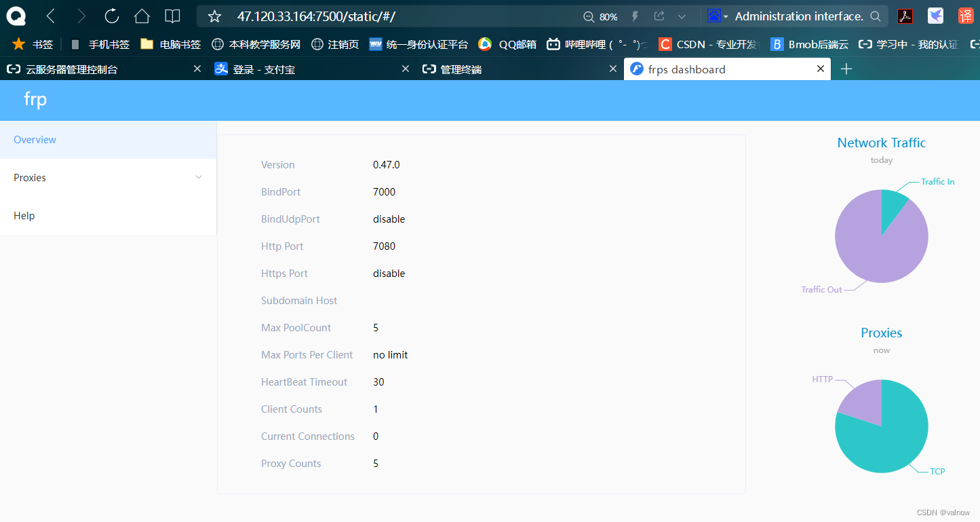980x522 pixels.
Task: Click the Client Counts label
Action: click(292, 409)
